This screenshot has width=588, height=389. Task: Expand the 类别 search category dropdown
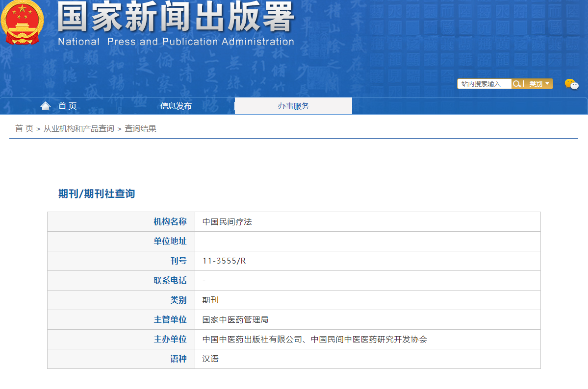538,84
